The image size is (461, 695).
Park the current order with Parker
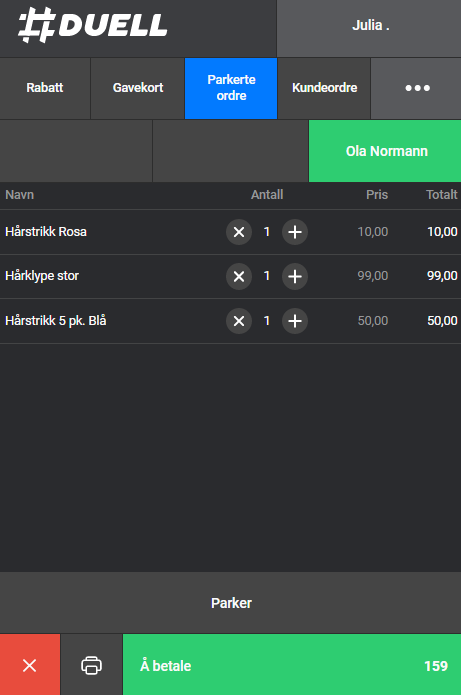(x=230, y=603)
